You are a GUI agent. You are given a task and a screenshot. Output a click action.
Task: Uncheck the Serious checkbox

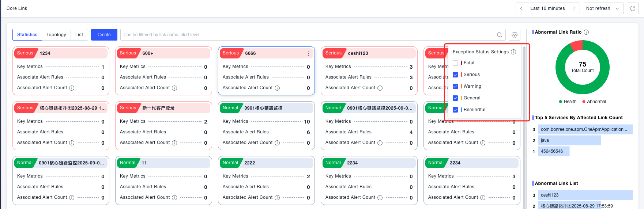click(x=455, y=75)
